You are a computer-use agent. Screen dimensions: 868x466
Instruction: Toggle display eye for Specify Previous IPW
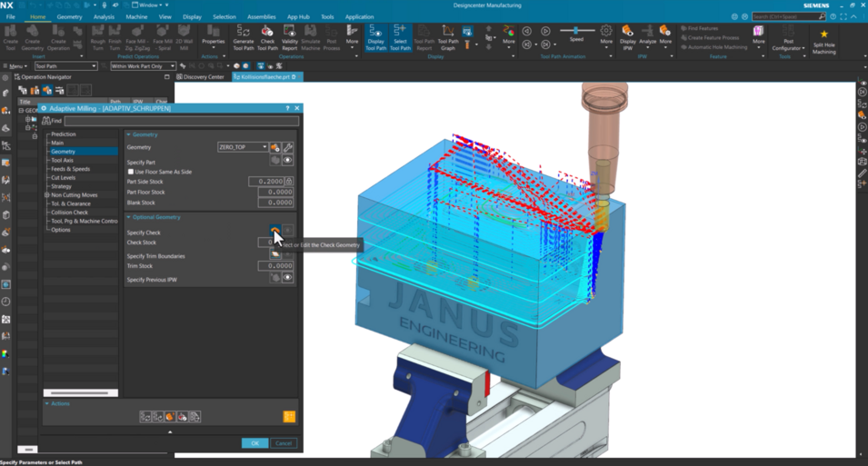287,278
